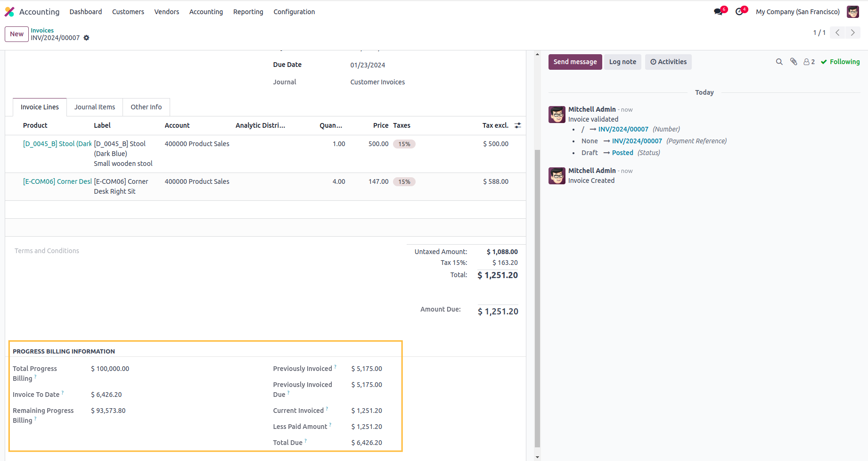Screen dimensions: 868x461
Task: Switch to the Other Info tab
Action: (x=146, y=107)
